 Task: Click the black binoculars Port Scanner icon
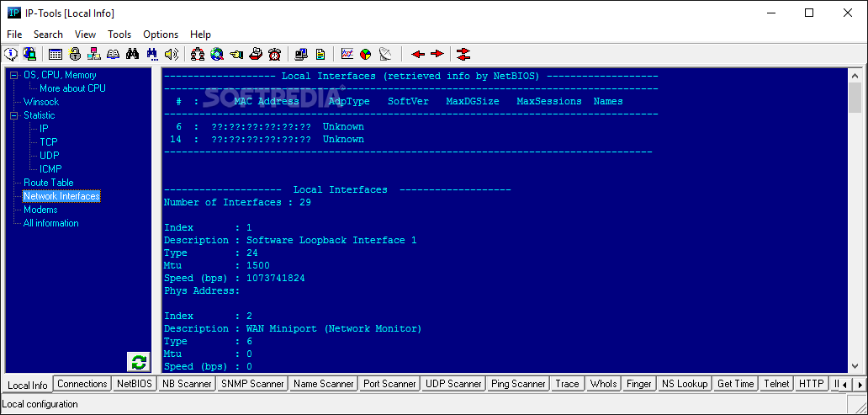coord(132,54)
